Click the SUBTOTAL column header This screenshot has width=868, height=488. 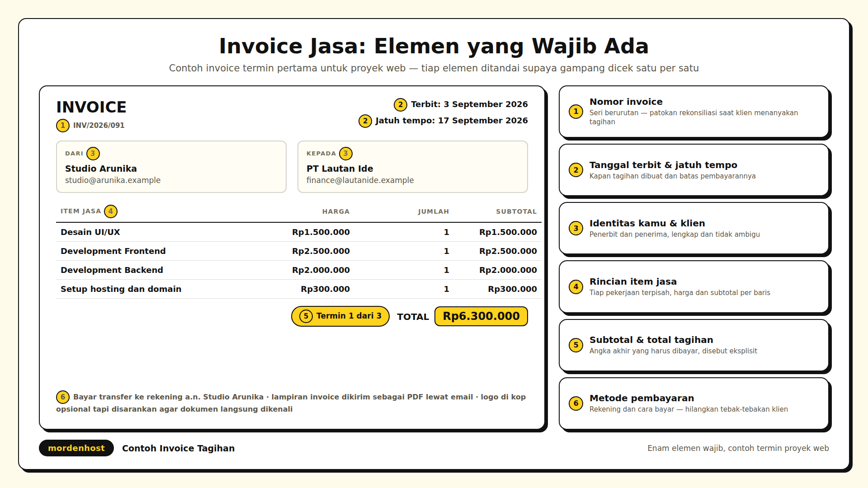[516, 211]
